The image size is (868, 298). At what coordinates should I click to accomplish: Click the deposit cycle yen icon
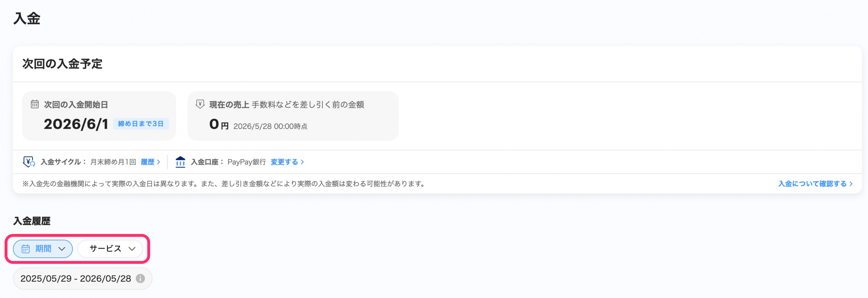pos(29,162)
